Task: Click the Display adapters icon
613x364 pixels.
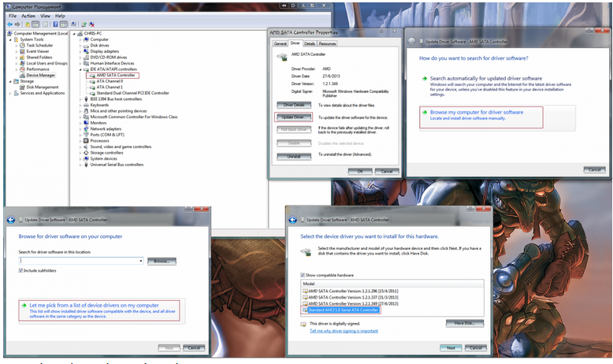Action: (86, 51)
